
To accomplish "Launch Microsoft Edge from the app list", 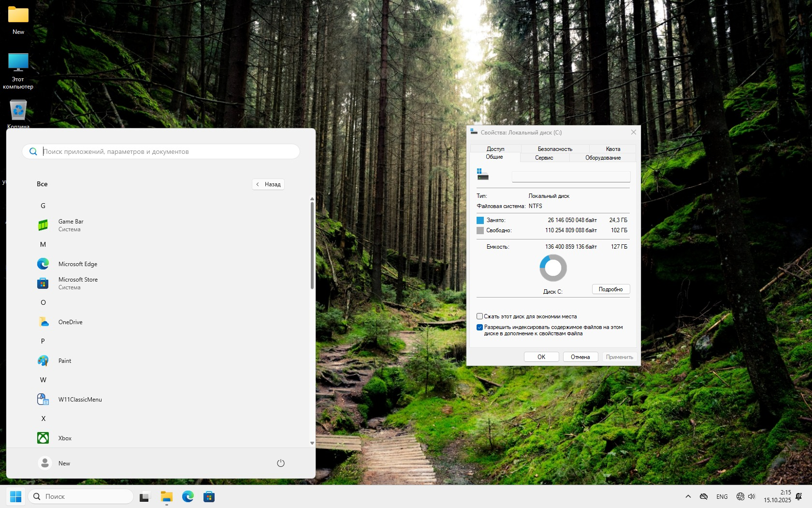I will [77, 264].
